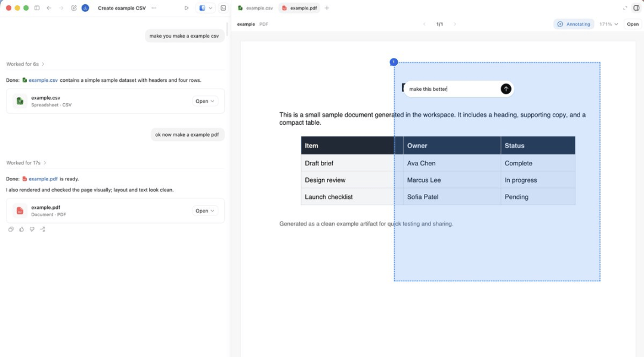644x357 pixels.
Task: Toggle the left sidebar icon
Action: (37, 8)
